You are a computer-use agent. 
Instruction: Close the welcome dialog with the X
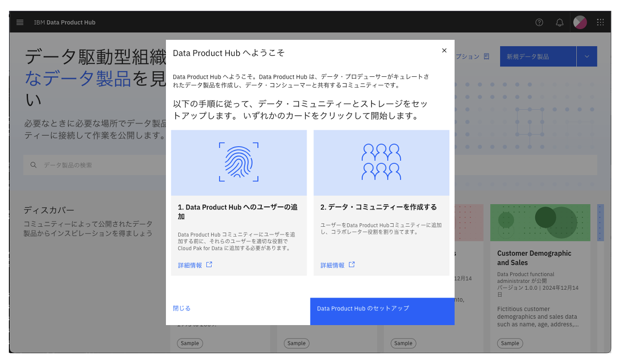pos(444,50)
